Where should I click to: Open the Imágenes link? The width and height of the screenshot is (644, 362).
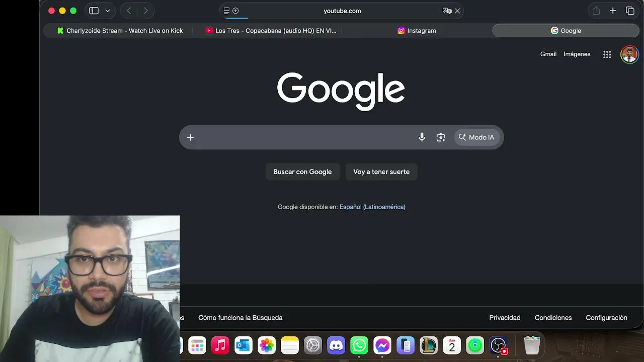(577, 54)
